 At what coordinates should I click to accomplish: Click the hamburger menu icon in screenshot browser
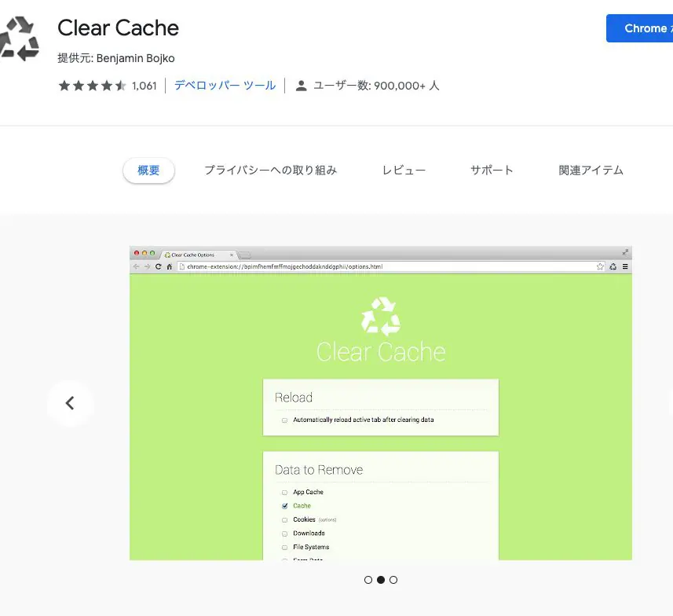tap(625, 267)
